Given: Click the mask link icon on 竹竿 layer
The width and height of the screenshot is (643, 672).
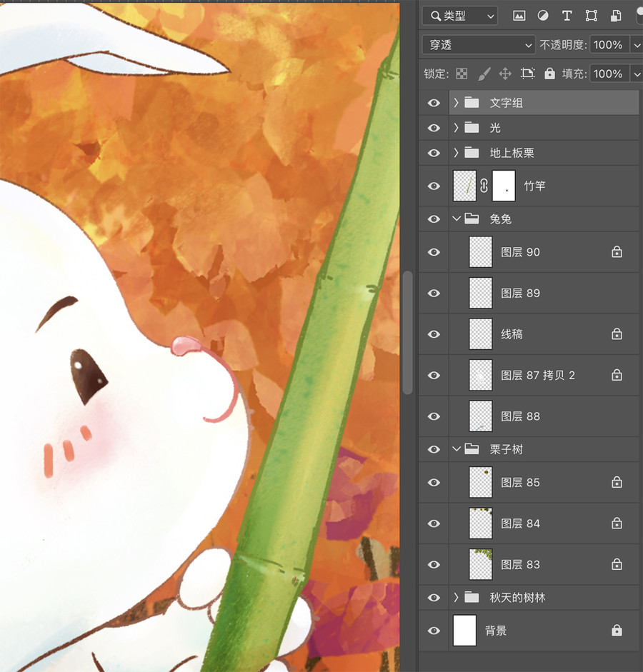Looking at the screenshot, I should coord(484,186).
